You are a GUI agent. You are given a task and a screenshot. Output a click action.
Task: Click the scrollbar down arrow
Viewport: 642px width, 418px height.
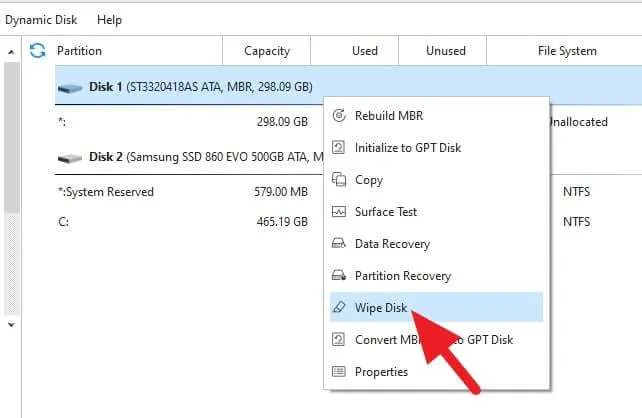11,325
